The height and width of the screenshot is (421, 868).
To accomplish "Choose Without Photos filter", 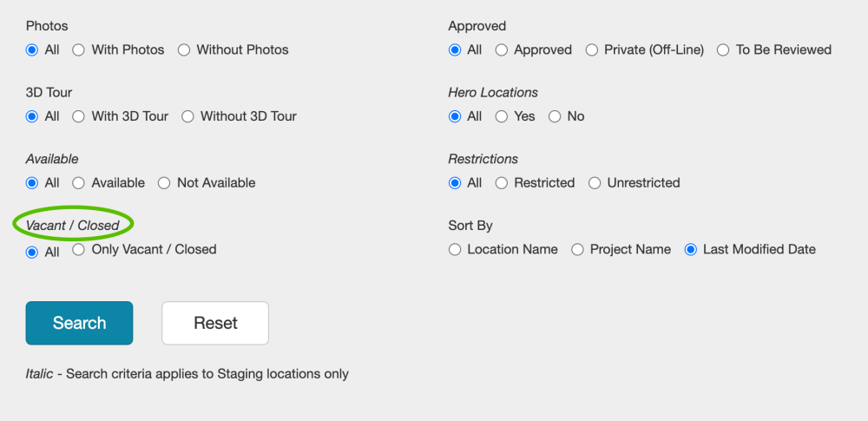I will point(184,50).
